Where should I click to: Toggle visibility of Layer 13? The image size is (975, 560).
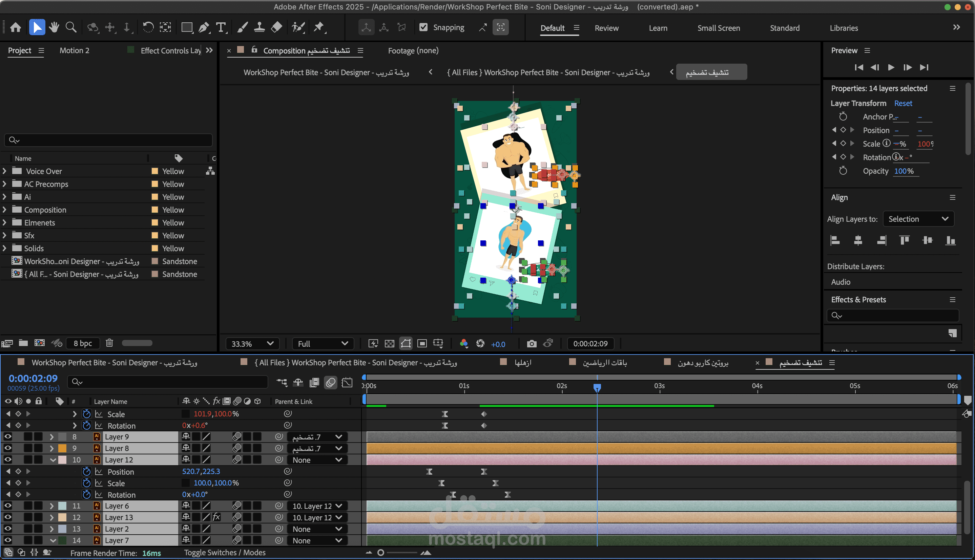pos(8,517)
